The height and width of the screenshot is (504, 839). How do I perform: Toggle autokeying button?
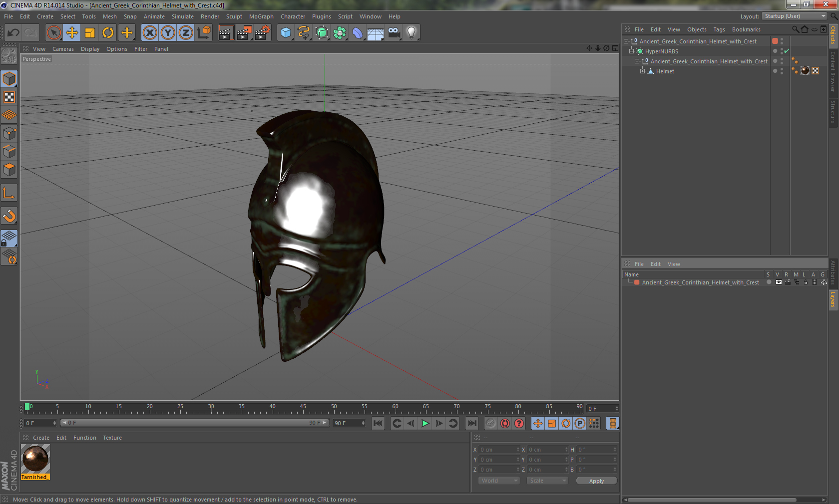point(505,423)
